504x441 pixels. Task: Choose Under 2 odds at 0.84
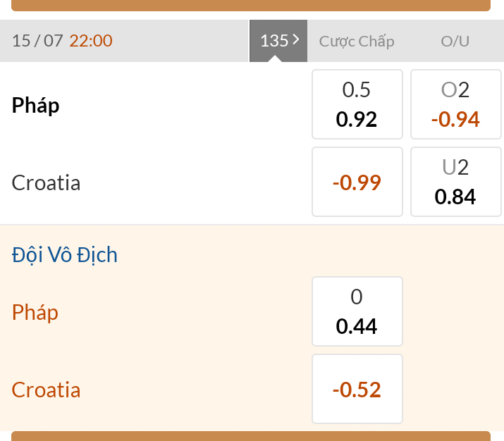[x=455, y=182]
